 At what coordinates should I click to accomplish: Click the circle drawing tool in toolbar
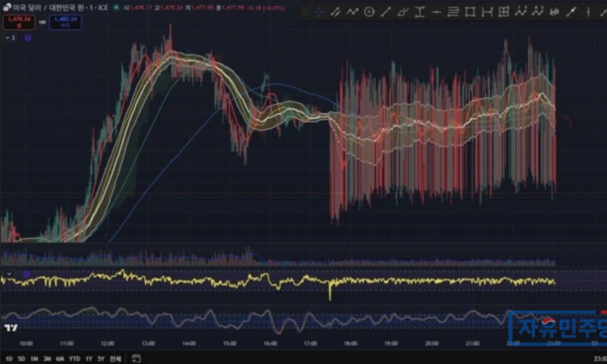point(369,11)
